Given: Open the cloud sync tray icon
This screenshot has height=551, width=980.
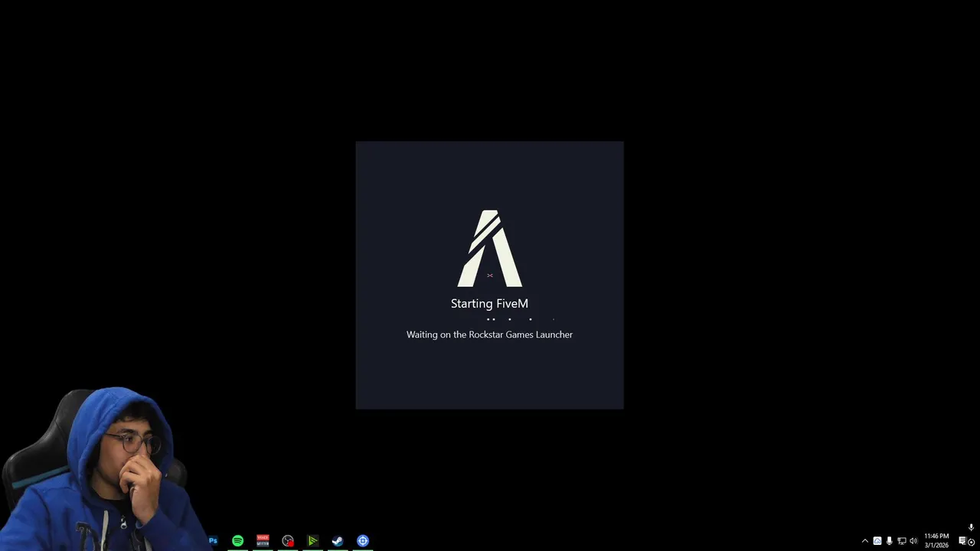Looking at the screenshot, I should click(877, 541).
